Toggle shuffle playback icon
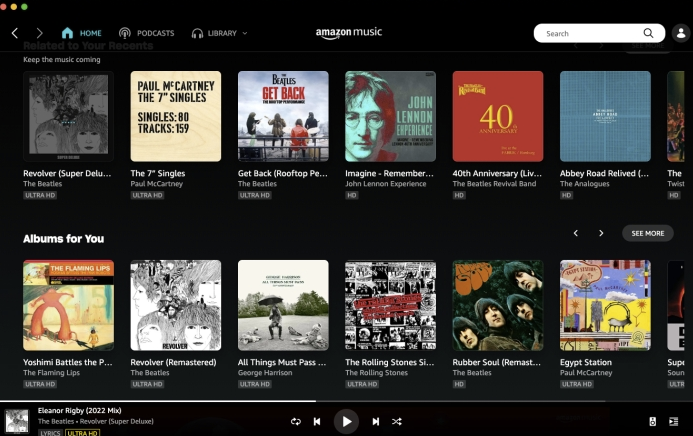Viewport: 693px width, 436px height. click(396, 421)
